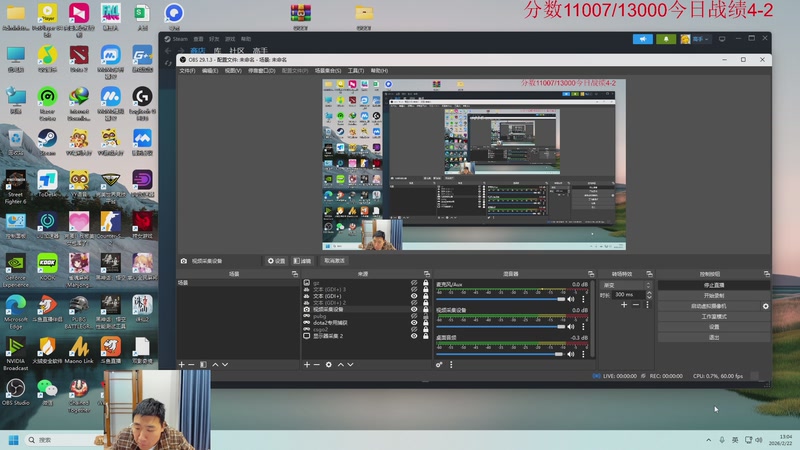This screenshot has height=450, width=800.
Task: Open the 滤镜 filters button on the source toolbar
Action: coord(302,261)
